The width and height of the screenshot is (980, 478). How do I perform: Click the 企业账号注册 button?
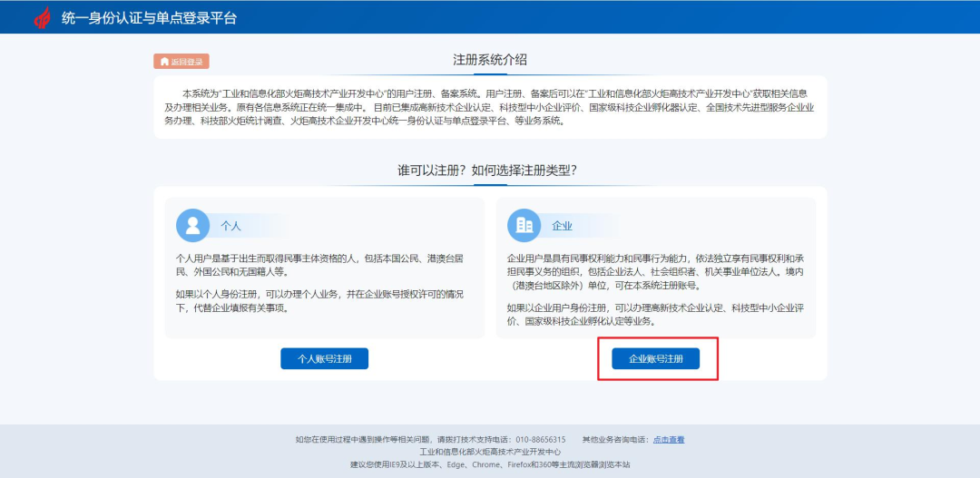[656, 358]
